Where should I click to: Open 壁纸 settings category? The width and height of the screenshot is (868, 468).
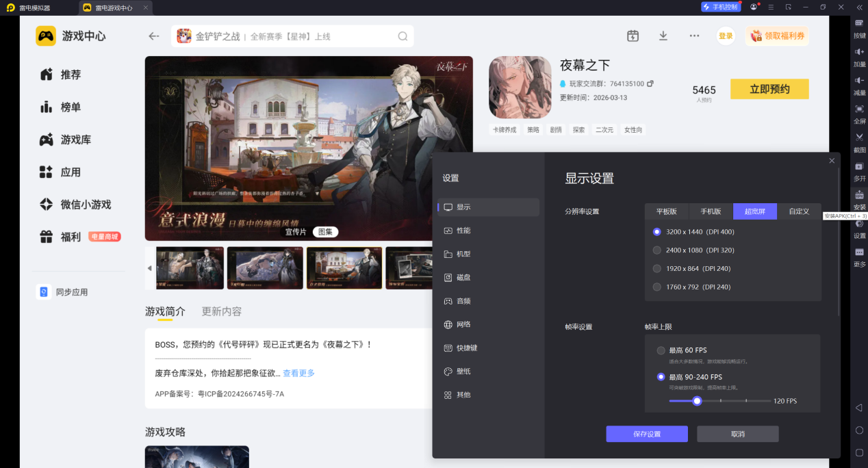pos(489,371)
